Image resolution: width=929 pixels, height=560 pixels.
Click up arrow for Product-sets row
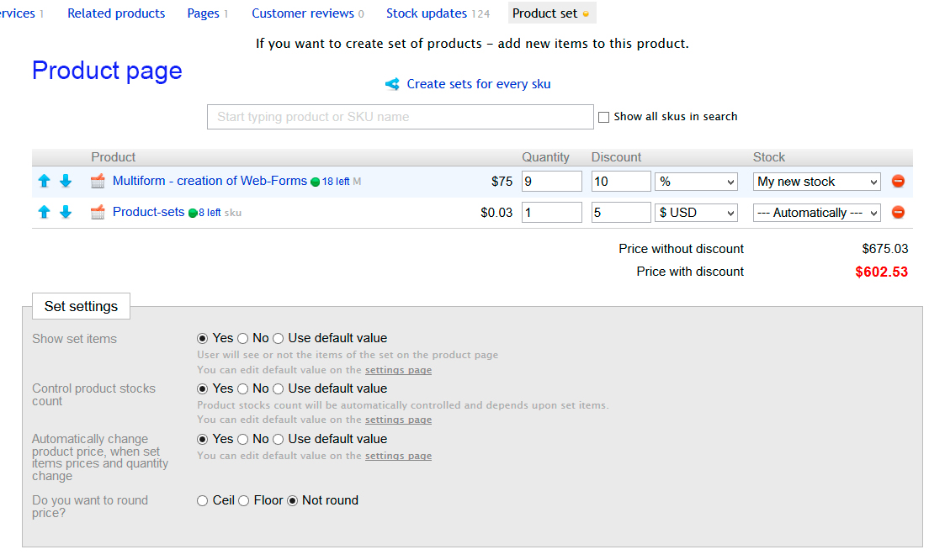[45, 213]
